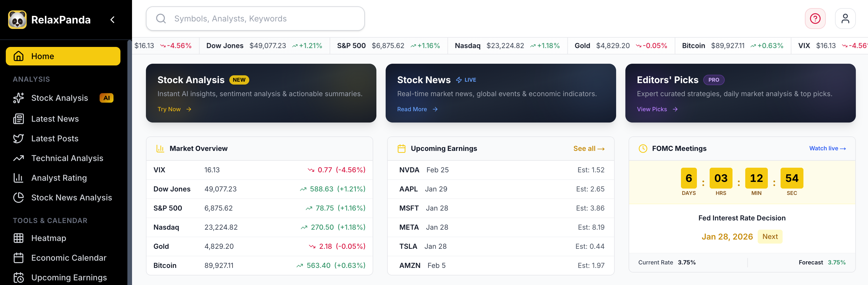Click the Latest Posts bird icon

[x=19, y=138]
